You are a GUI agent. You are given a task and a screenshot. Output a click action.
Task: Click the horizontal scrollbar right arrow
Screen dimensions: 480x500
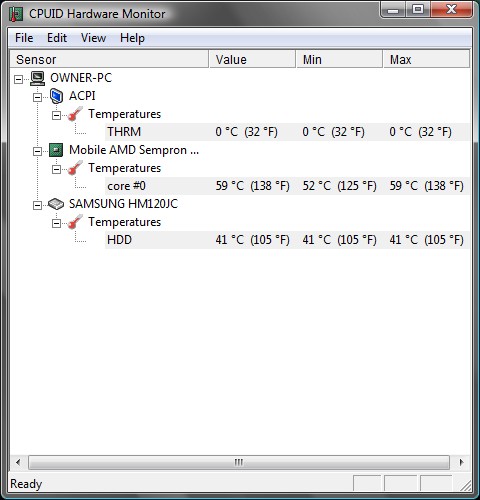click(461, 462)
